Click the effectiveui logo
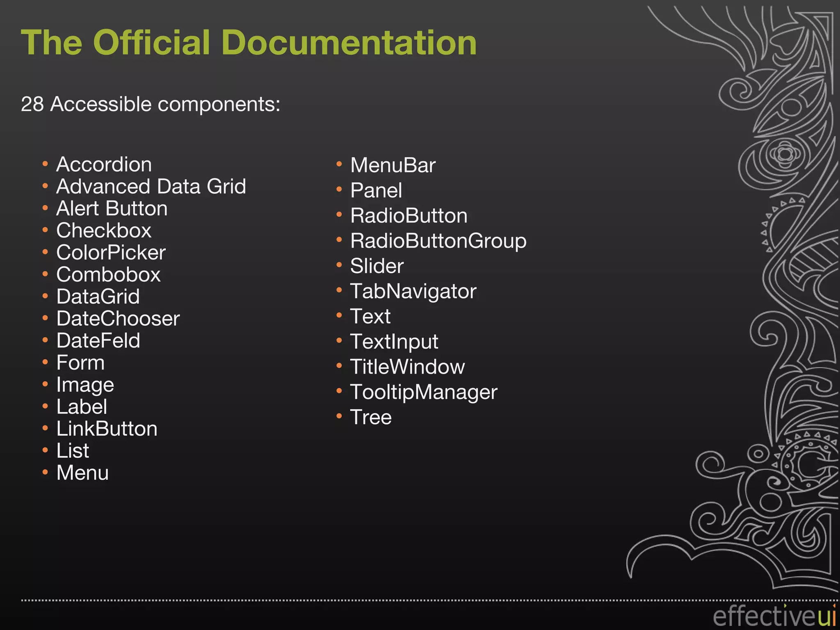This screenshot has height=630, width=840. [774, 616]
